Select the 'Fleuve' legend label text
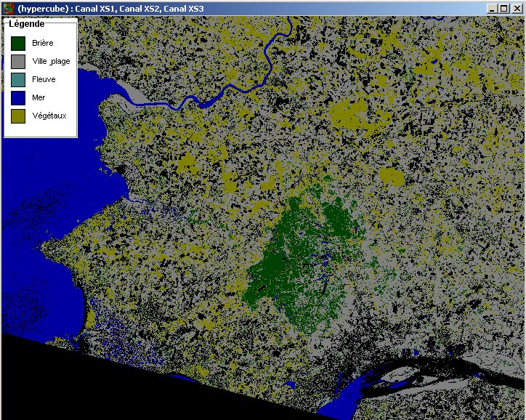The width and height of the screenshot is (526, 420). tap(44, 79)
